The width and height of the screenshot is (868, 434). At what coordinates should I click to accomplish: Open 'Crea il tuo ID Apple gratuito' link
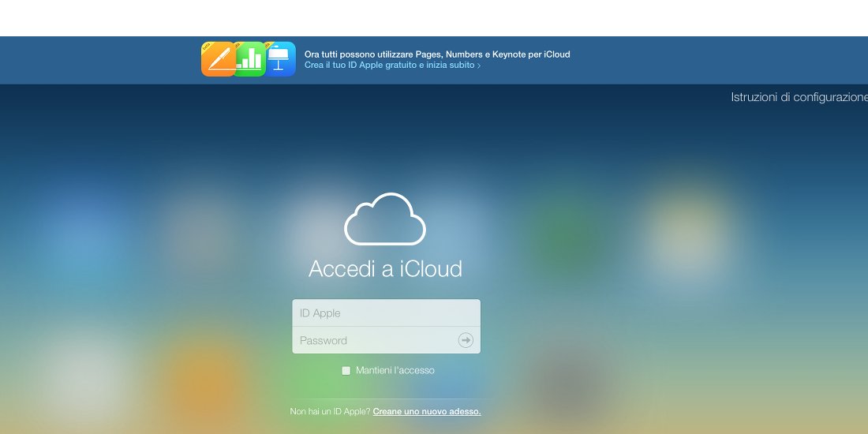(x=389, y=65)
